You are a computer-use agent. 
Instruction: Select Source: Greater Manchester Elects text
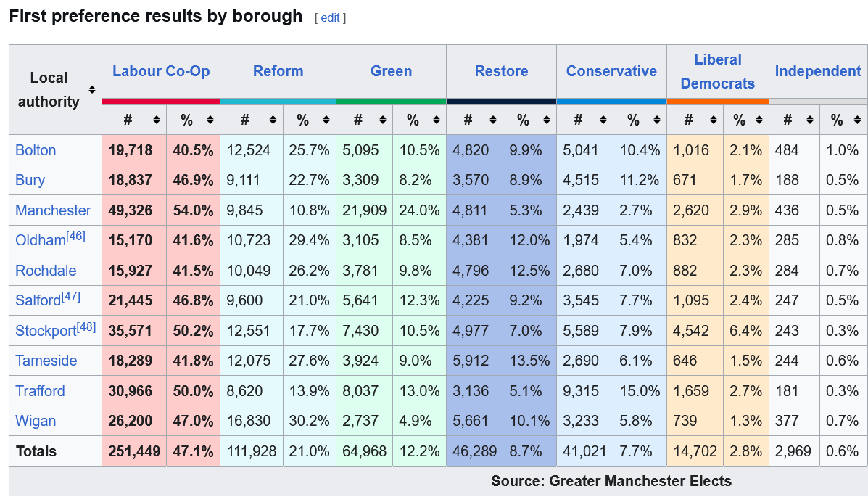611,481
